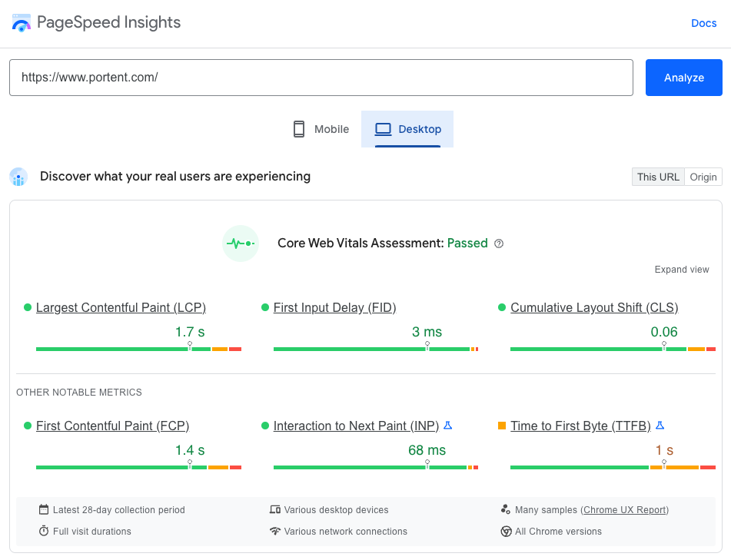Click All Chrome versions text

pos(558,531)
